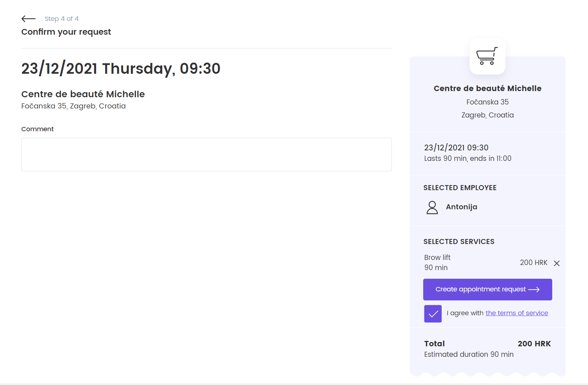Screen dimensions: 588x385
Task: Click the Confirm your request heading
Action: tap(66, 32)
